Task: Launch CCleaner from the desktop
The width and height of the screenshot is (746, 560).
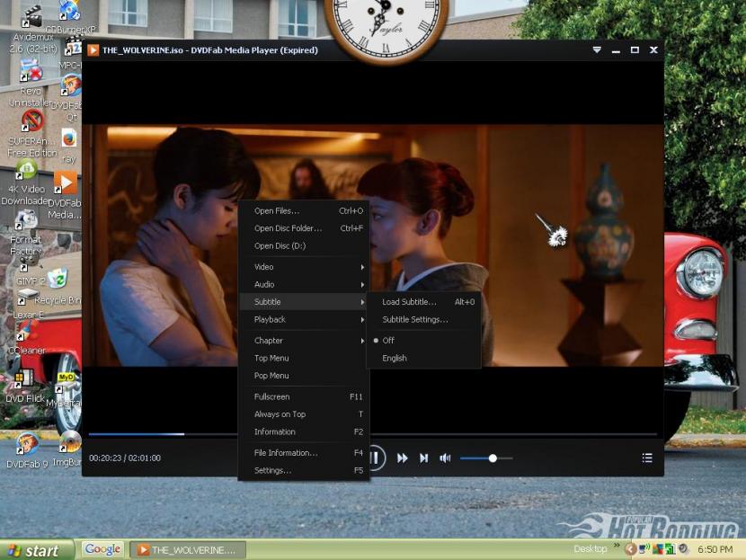Action: click(x=28, y=330)
